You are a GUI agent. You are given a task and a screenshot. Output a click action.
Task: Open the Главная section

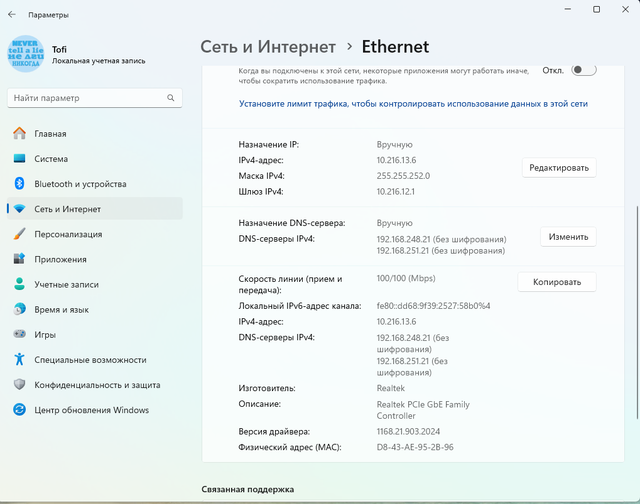[x=95, y=133]
